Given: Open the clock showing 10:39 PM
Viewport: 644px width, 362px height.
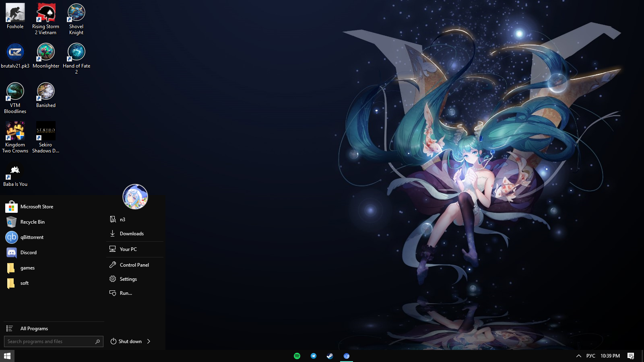Looking at the screenshot, I should point(610,356).
